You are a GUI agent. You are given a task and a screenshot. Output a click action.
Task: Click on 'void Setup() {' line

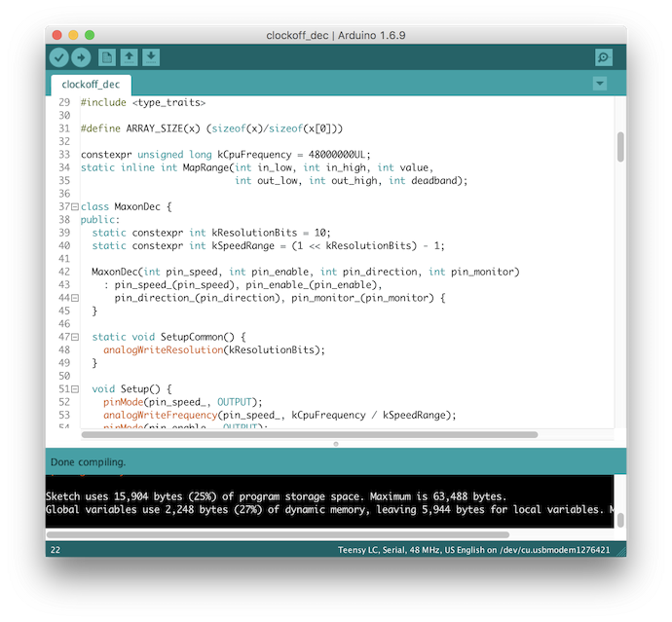tap(131, 389)
